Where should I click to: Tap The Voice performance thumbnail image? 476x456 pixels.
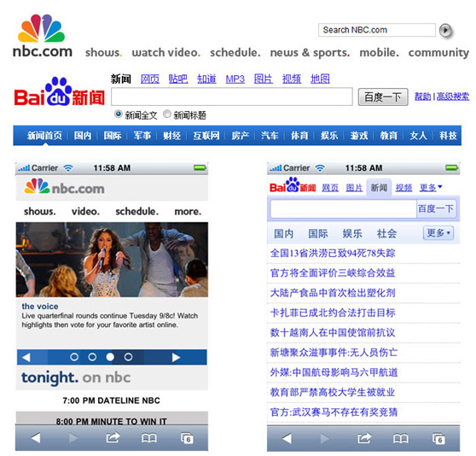tap(112, 260)
